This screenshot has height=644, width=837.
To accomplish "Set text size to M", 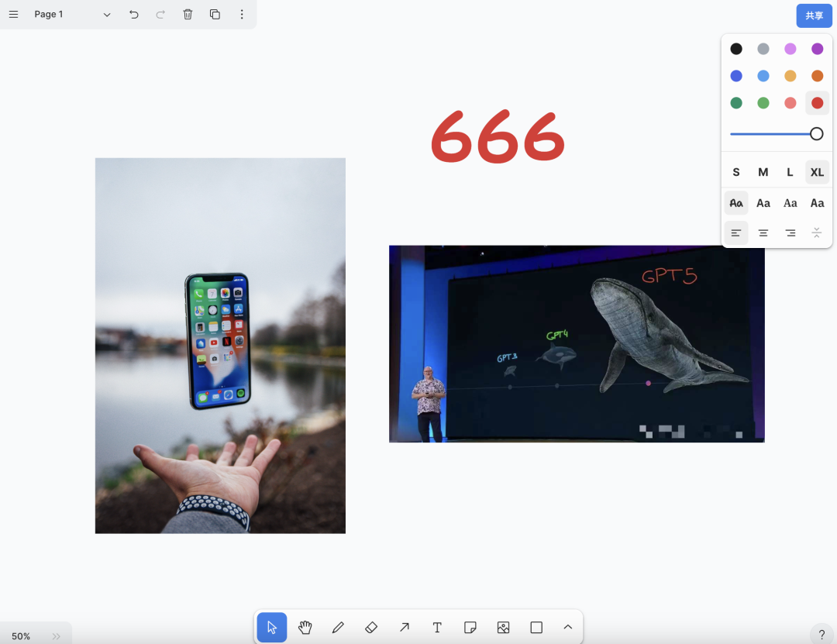I will (763, 172).
